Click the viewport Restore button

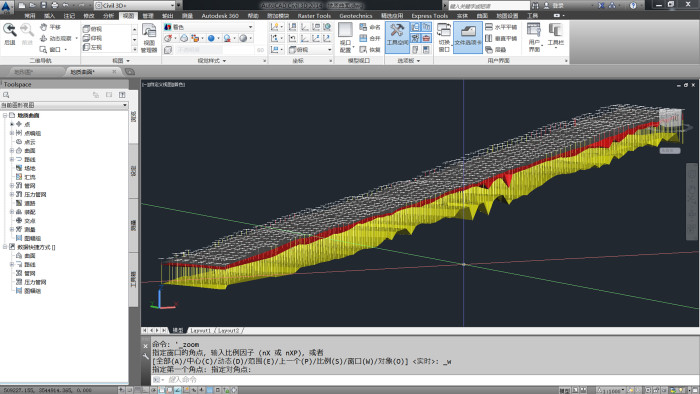pyautogui.click(x=370, y=50)
